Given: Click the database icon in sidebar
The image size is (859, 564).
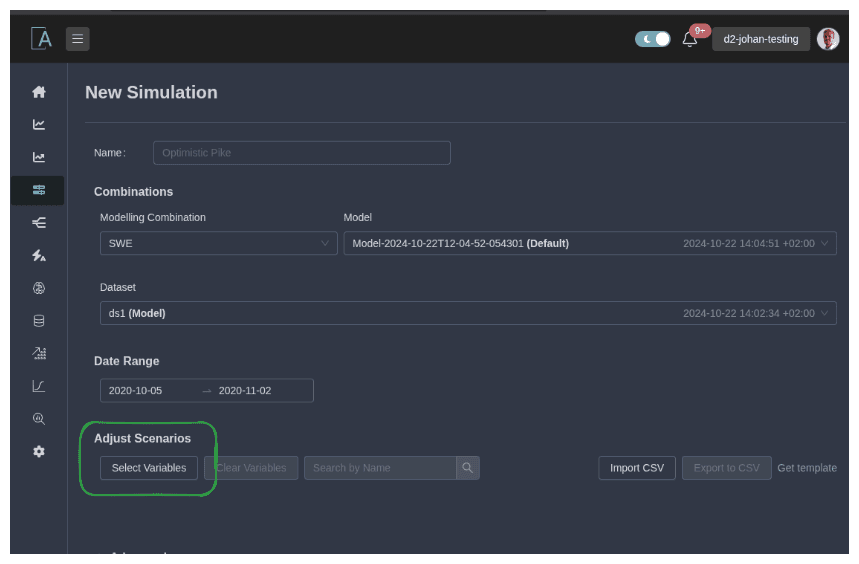Looking at the screenshot, I should click(39, 321).
